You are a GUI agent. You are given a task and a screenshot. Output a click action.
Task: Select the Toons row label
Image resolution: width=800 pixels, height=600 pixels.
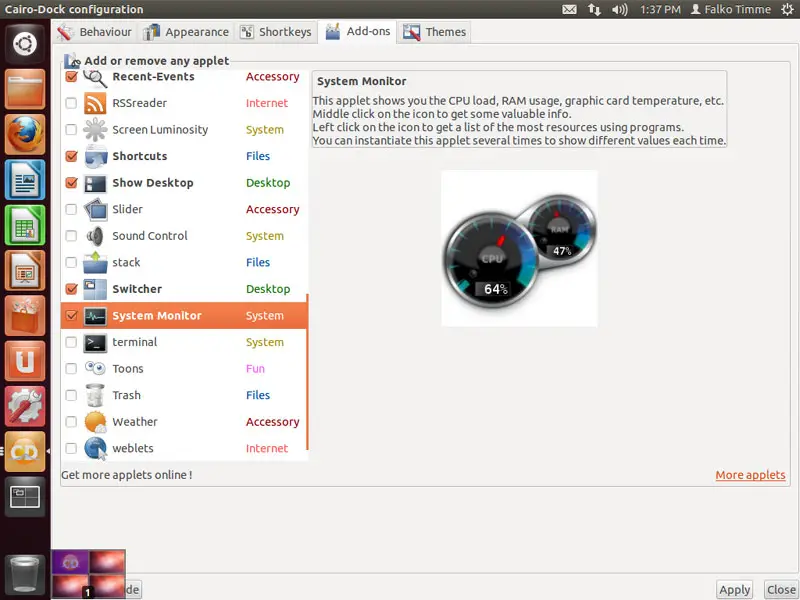pyautogui.click(x=128, y=369)
